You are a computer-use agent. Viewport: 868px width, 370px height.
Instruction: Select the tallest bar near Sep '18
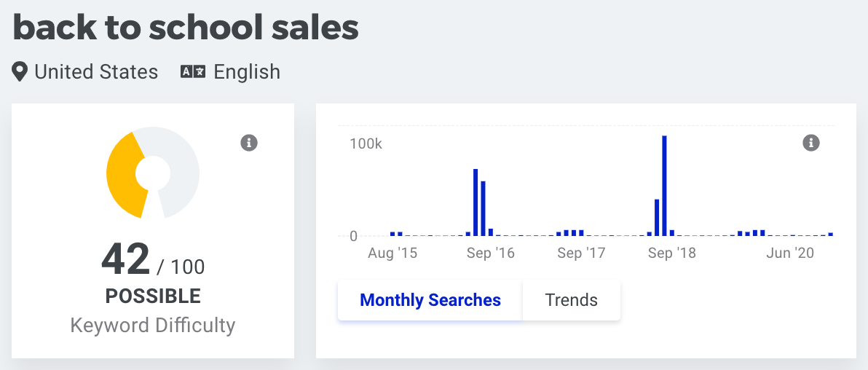(664, 186)
